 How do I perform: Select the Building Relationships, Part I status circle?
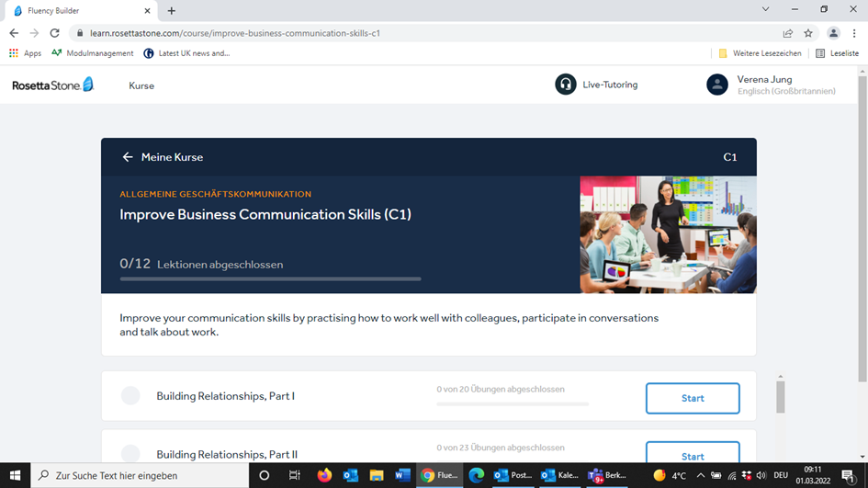point(130,396)
